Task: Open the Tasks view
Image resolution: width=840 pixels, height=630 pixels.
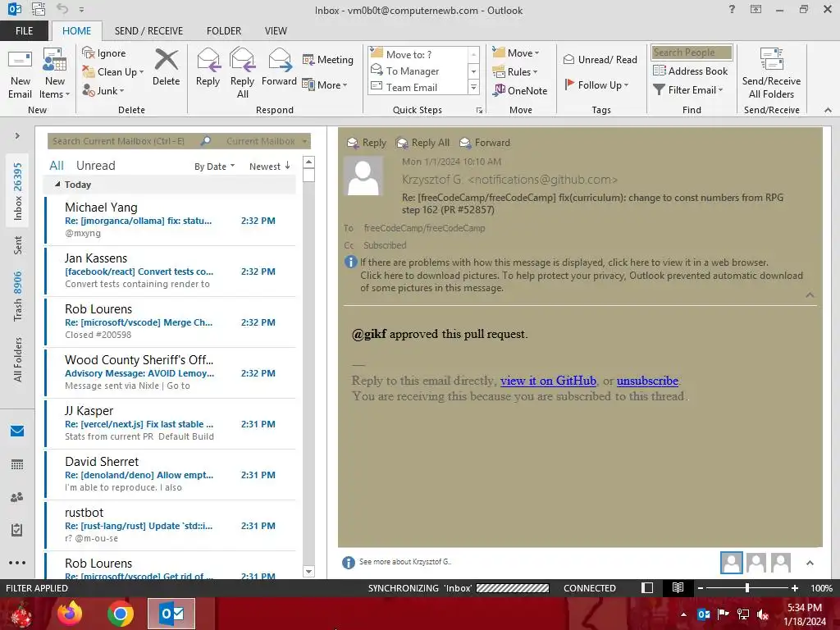Action: 17,530
